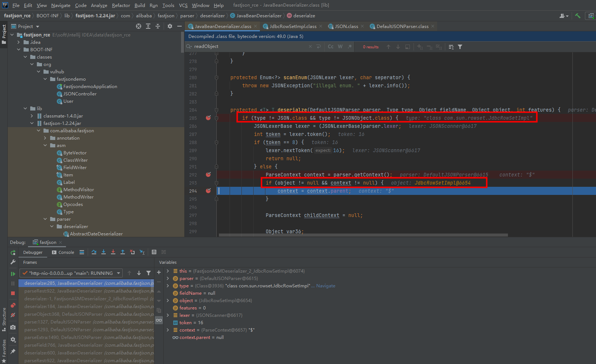Screen dimensions: 596x364
Task: Toggle Mute Breakpoints icon
Action: point(13,315)
